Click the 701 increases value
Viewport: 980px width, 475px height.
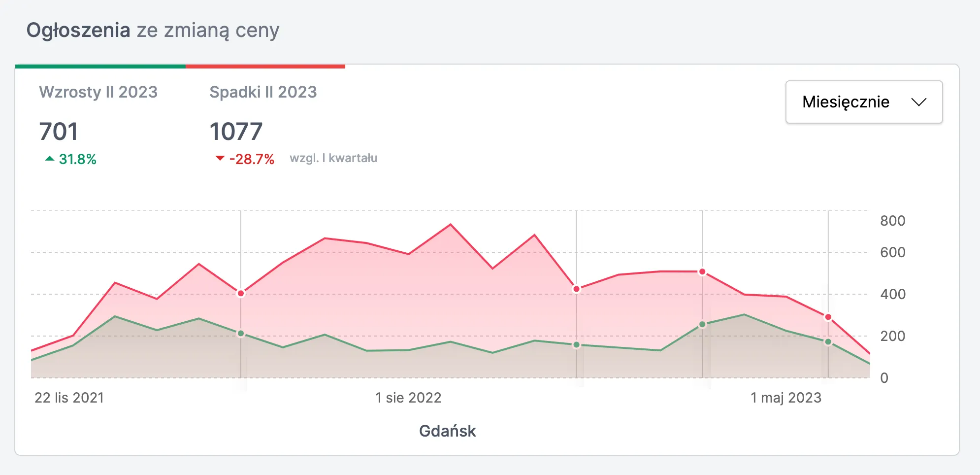tap(58, 132)
